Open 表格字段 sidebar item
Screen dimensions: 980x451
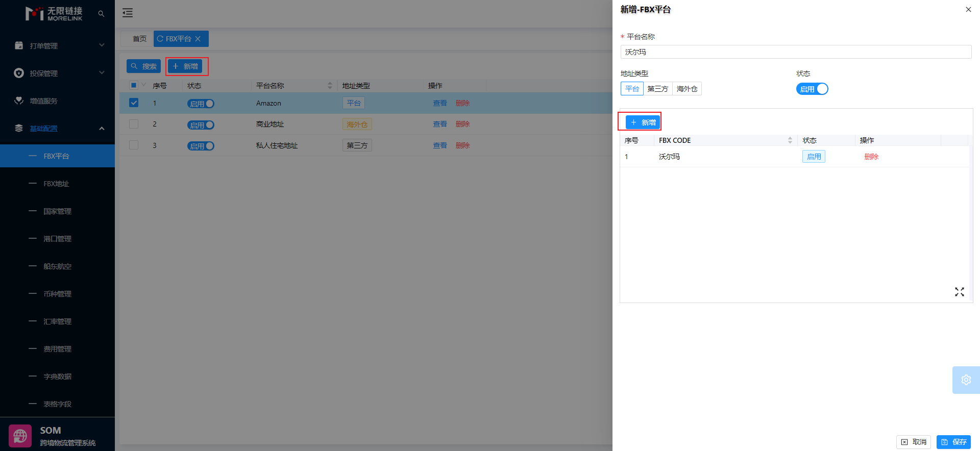coord(57,404)
